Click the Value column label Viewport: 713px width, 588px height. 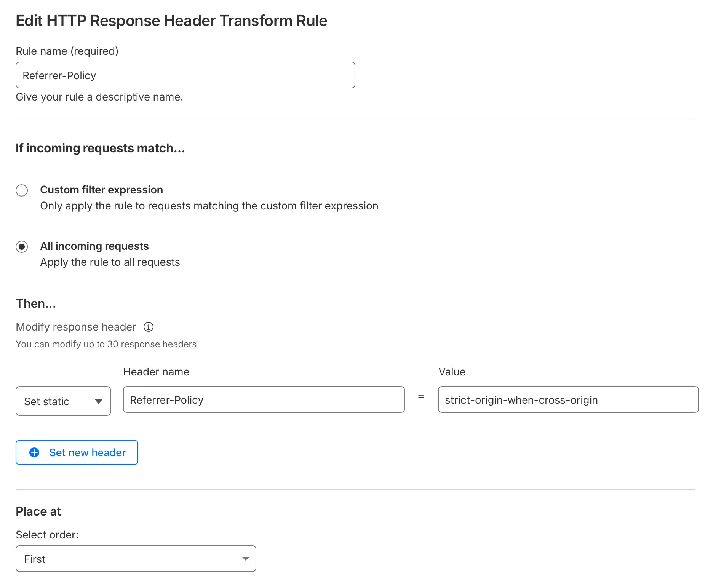[452, 372]
